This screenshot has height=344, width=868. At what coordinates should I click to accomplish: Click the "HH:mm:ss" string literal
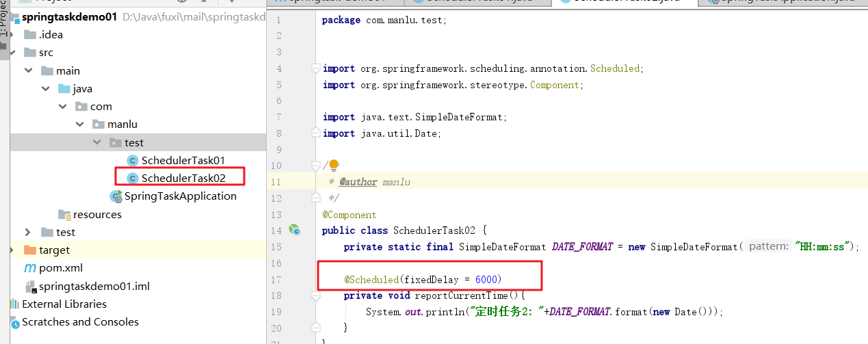[821, 247]
